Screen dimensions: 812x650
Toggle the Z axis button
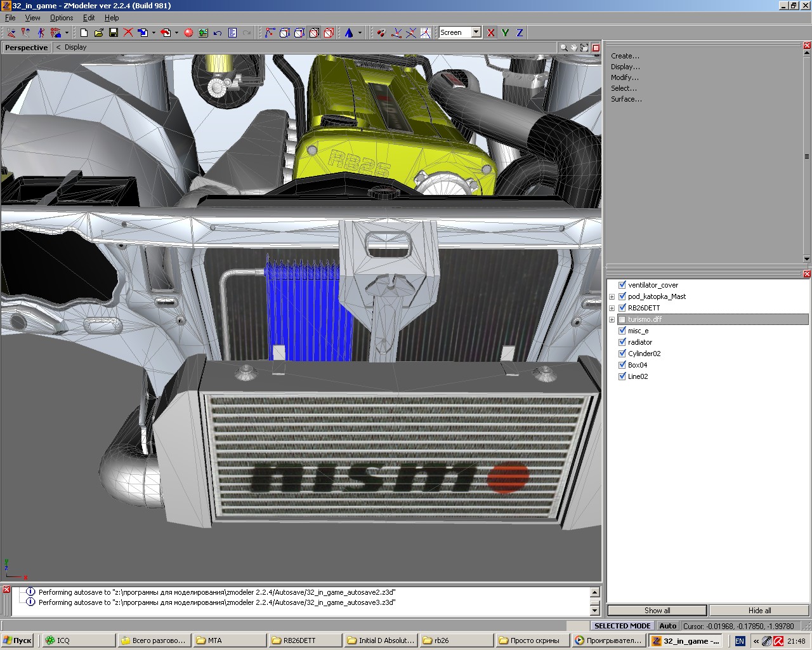click(520, 32)
